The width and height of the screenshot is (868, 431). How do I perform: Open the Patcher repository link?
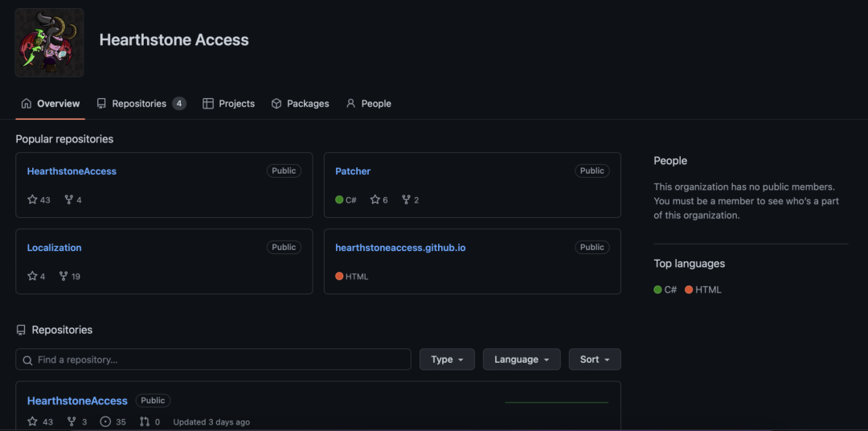point(353,171)
